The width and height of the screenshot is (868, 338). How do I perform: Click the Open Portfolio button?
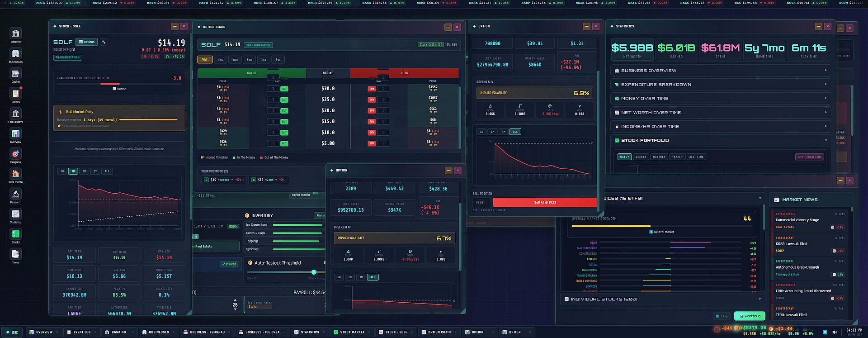click(810, 157)
